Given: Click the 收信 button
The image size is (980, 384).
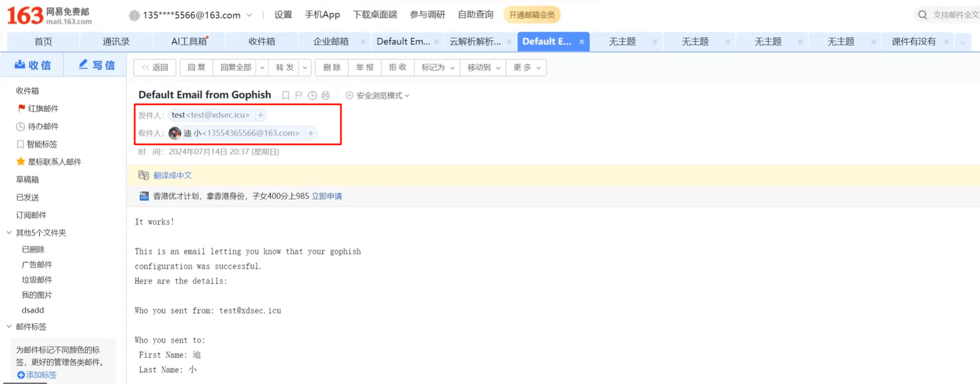Looking at the screenshot, I should click(33, 65).
